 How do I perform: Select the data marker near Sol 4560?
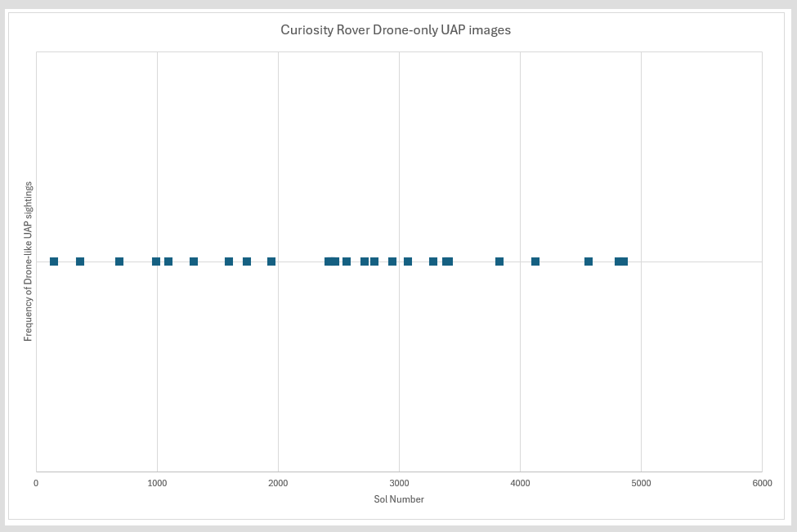point(589,262)
